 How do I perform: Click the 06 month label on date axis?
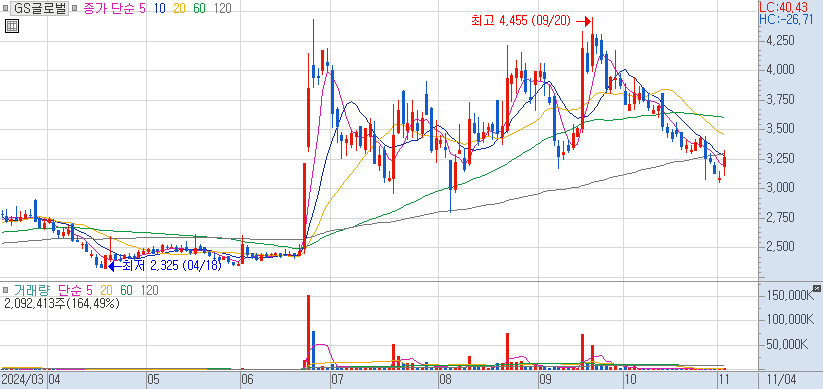(247, 379)
